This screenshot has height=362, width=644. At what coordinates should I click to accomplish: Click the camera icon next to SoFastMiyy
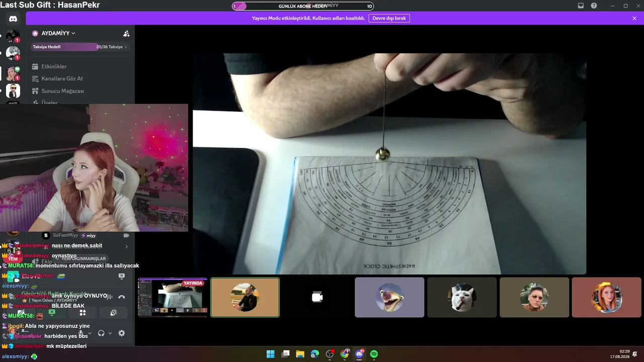tap(126, 235)
